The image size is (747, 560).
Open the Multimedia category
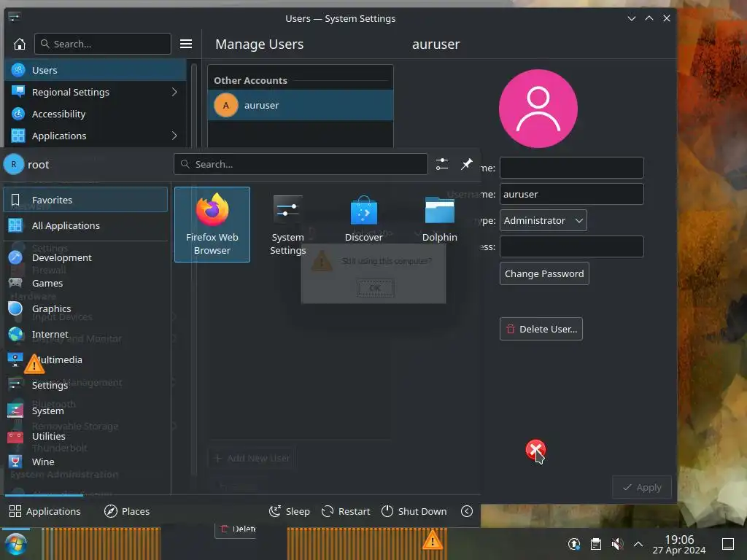pos(86,359)
